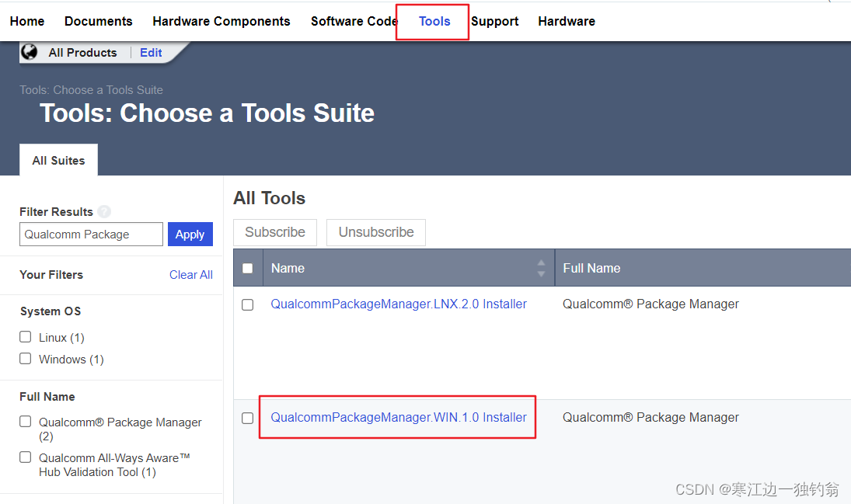This screenshot has width=851, height=504.
Task: Switch to the All Suites tab
Action: coord(58,160)
